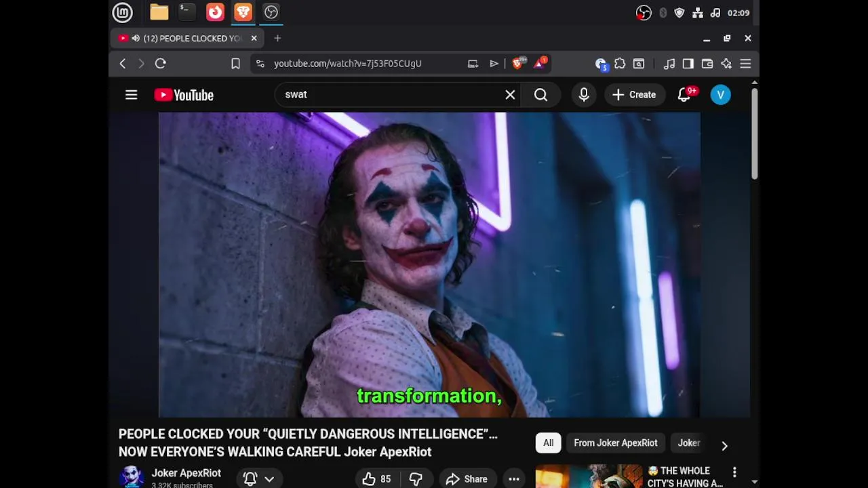Dislike the video
This screenshot has height=488, width=868.
coord(416,479)
